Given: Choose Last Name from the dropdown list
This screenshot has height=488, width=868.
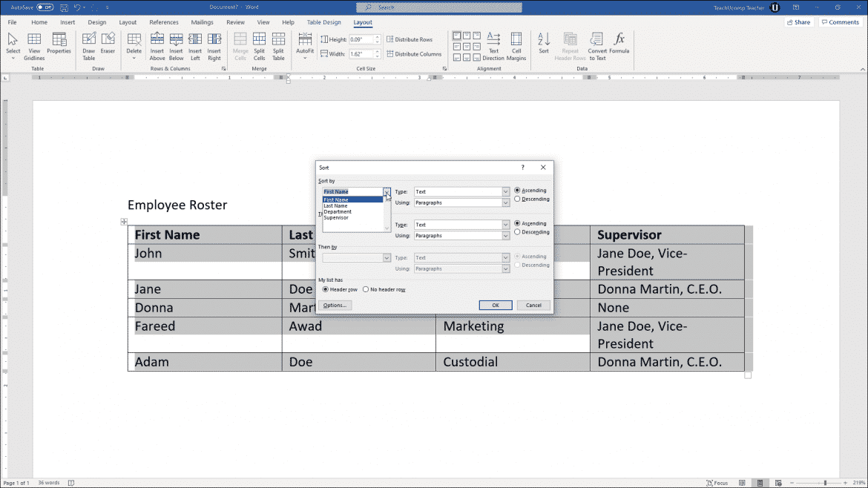Looking at the screenshot, I should [335, 205].
